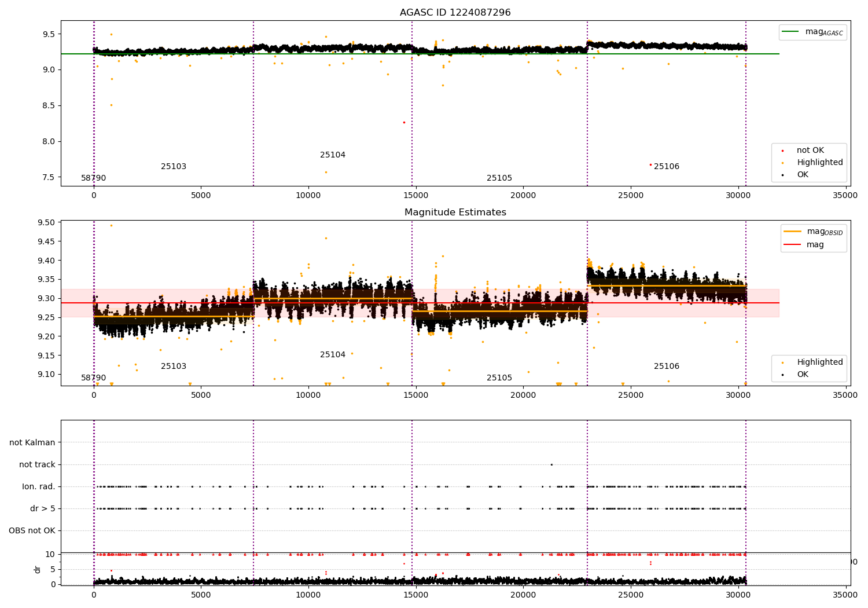Click the orange outlier point near magnitude 7.57
The image size is (868, 608).
click(326, 172)
